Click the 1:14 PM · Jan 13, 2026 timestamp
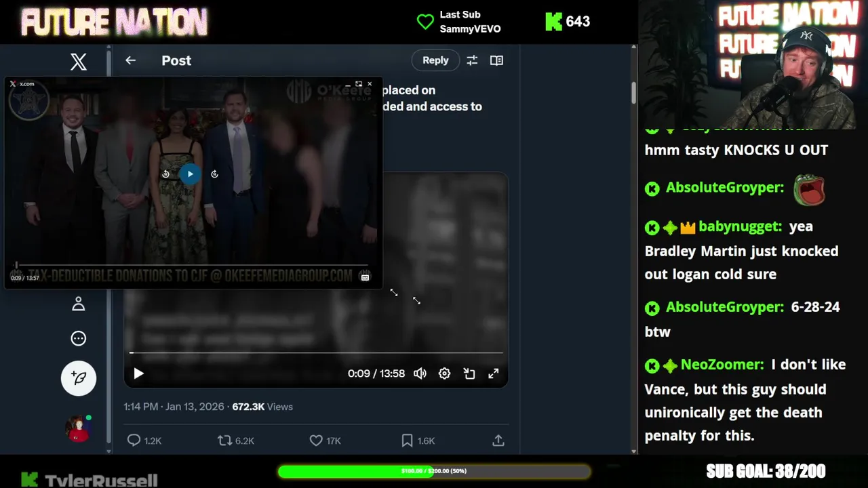Screen dimensions: 868x488 (174, 407)
